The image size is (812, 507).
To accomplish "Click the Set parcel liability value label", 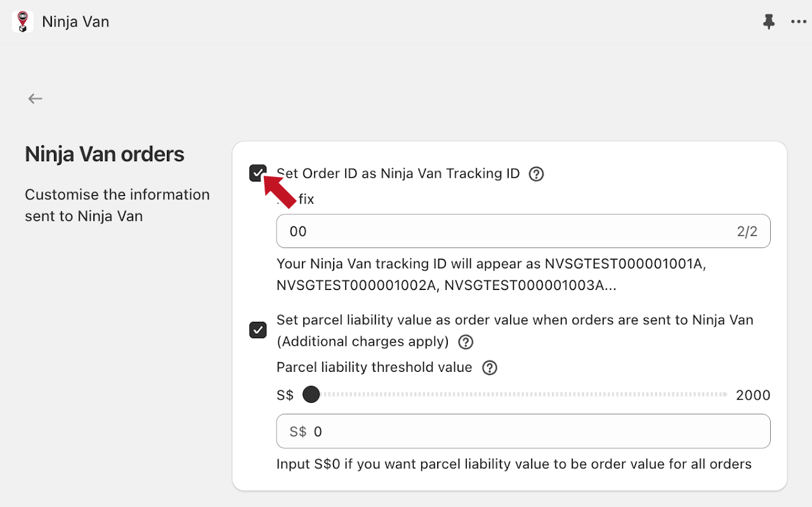I will pos(514,320).
